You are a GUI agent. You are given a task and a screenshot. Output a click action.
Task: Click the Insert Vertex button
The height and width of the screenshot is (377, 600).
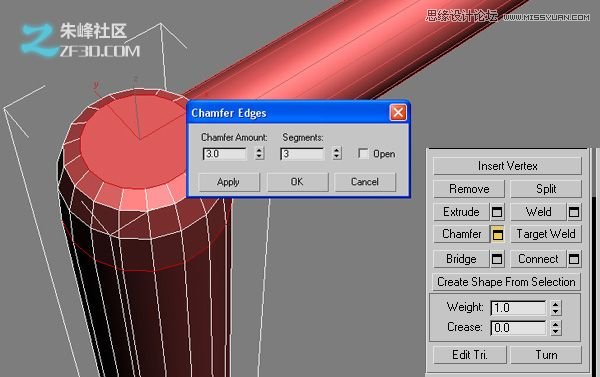pyautogui.click(x=507, y=166)
